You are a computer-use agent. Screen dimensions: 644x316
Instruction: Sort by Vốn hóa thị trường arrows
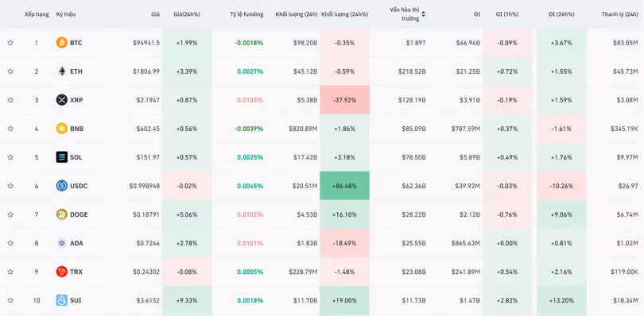(424, 14)
